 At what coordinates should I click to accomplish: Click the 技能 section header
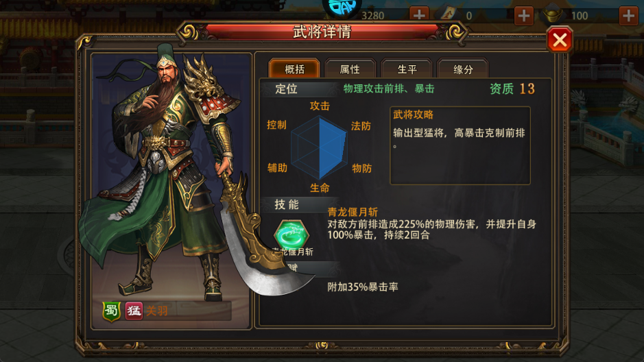pyautogui.click(x=287, y=204)
